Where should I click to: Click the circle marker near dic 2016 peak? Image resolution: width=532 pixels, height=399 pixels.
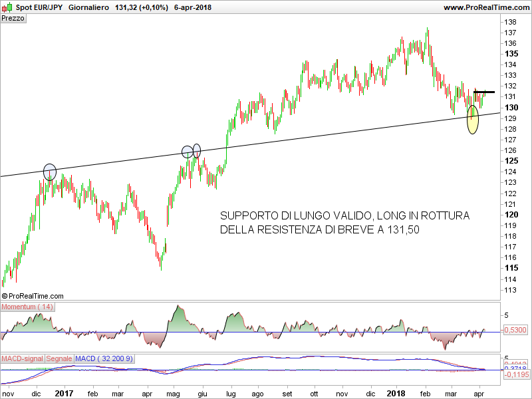[50, 172]
